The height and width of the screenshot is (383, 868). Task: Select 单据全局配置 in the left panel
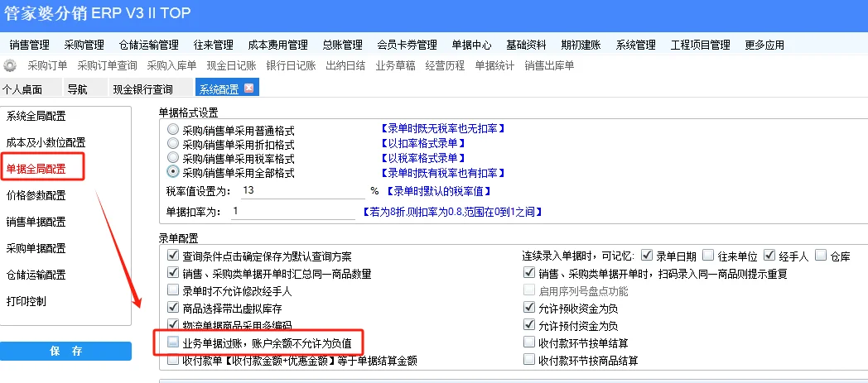(36, 170)
